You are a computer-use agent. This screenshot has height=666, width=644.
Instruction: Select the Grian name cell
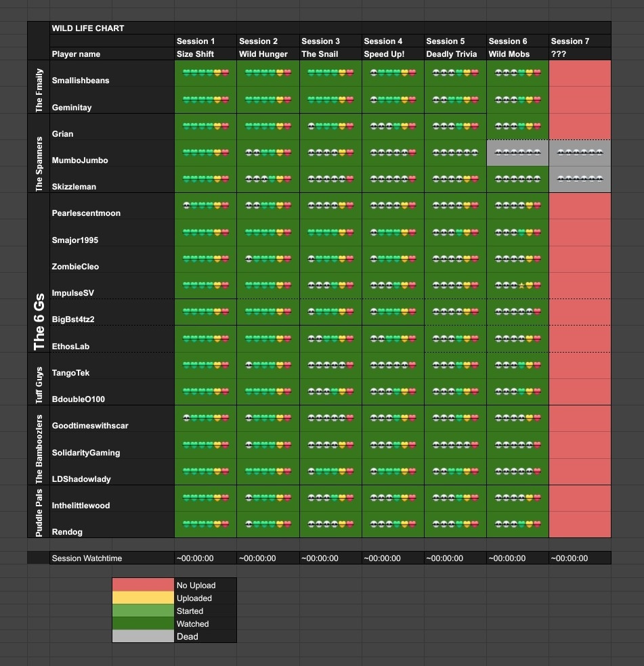pos(112,127)
